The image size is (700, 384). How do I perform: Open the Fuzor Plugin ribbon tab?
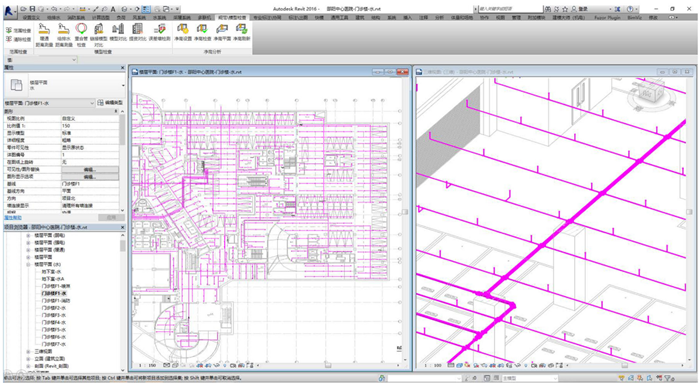point(607,17)
